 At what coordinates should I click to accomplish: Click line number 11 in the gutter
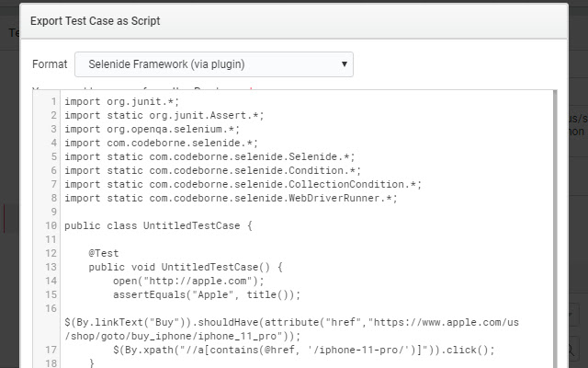[51, 239]
